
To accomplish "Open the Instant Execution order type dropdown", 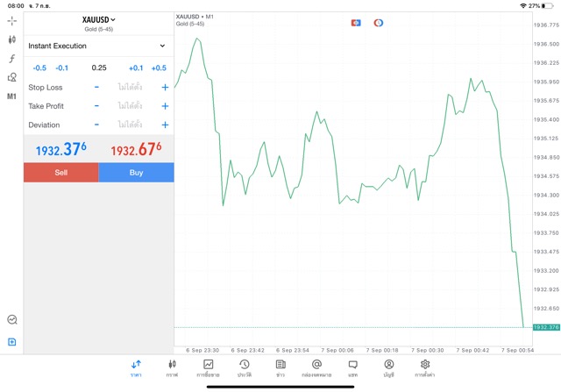I will 98,46.
